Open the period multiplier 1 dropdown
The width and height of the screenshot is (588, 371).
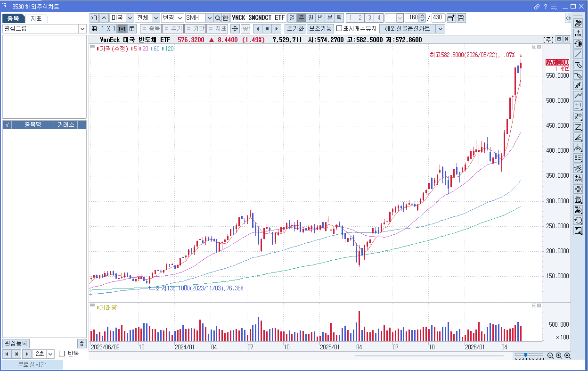coord(400,17)
